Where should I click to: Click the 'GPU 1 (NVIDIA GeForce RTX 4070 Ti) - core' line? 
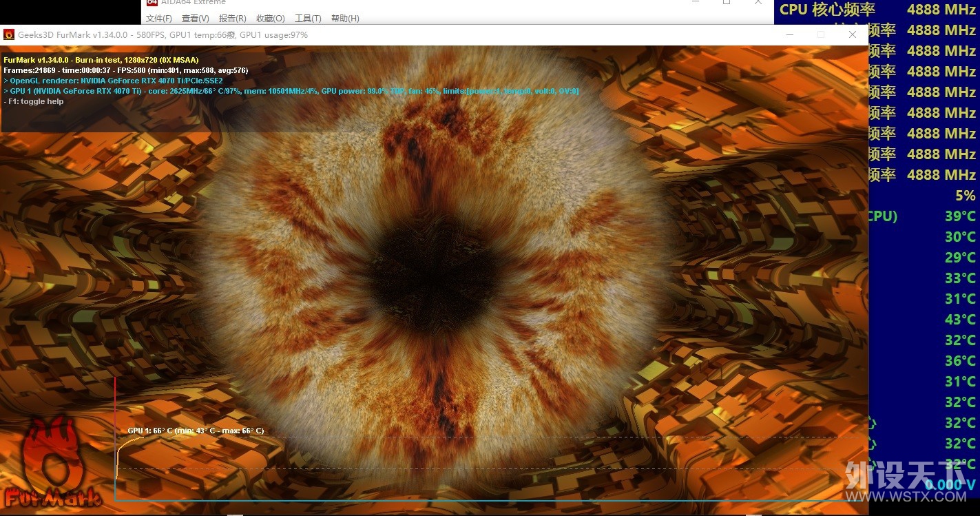pos(291,91)
